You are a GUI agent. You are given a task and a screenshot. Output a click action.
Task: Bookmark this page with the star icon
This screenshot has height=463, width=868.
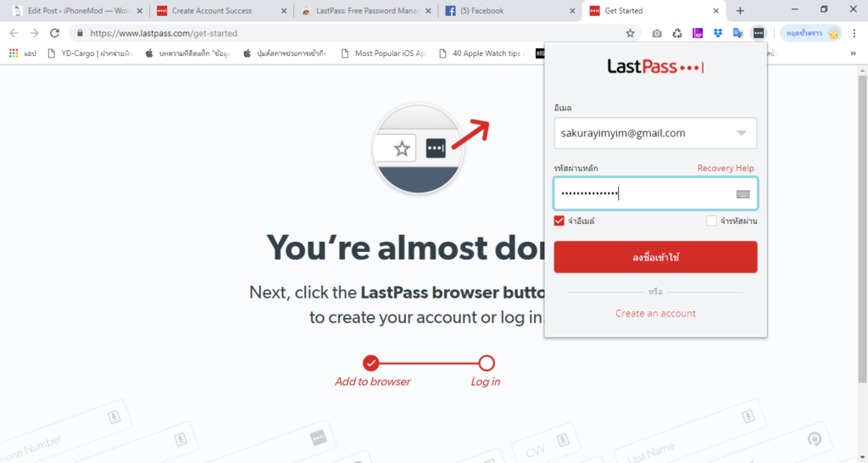(x=630, y=33)
